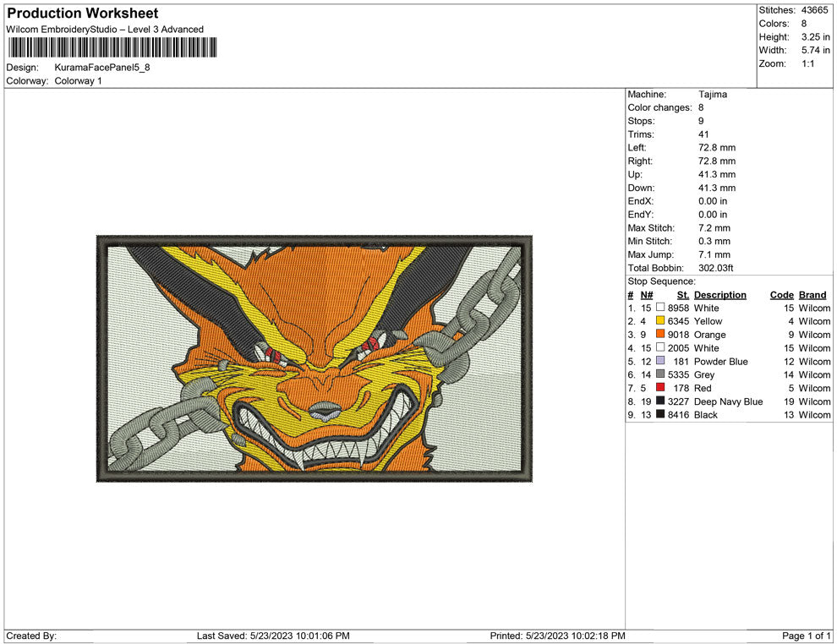Click the Printed timestamp
The image size is (837, 644).
[558, 636]
